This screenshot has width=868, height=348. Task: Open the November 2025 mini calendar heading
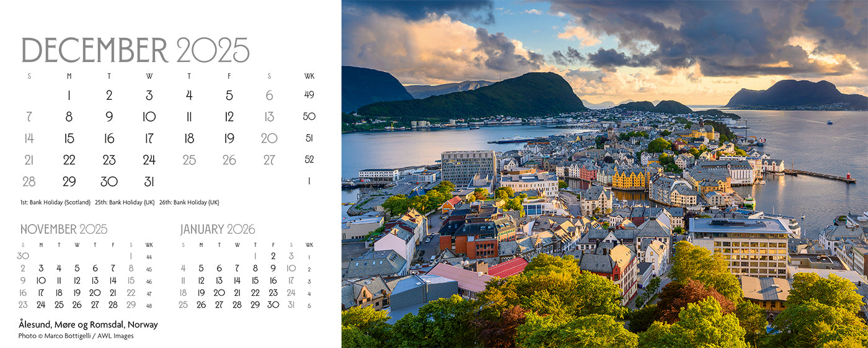(x=64, y=230)
